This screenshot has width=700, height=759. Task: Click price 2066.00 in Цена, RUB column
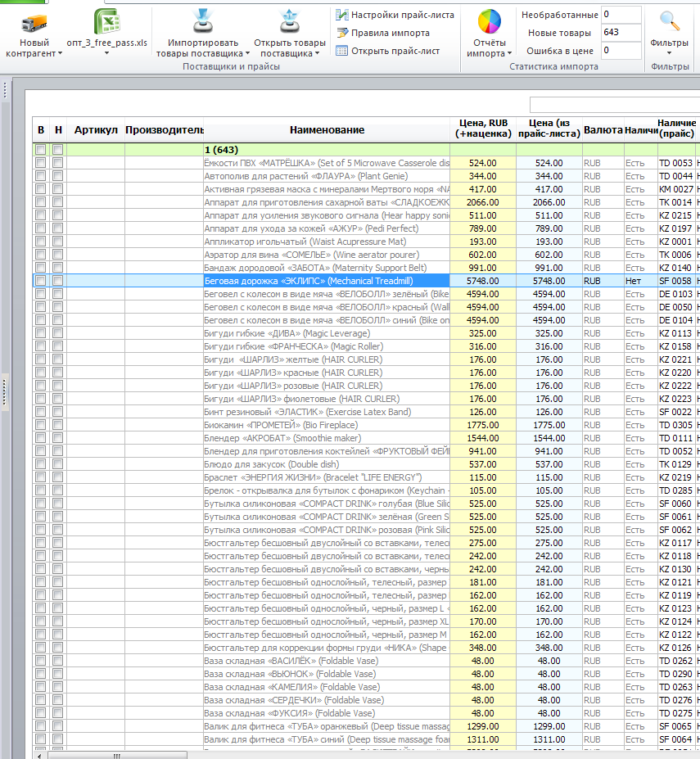point(483,202)
